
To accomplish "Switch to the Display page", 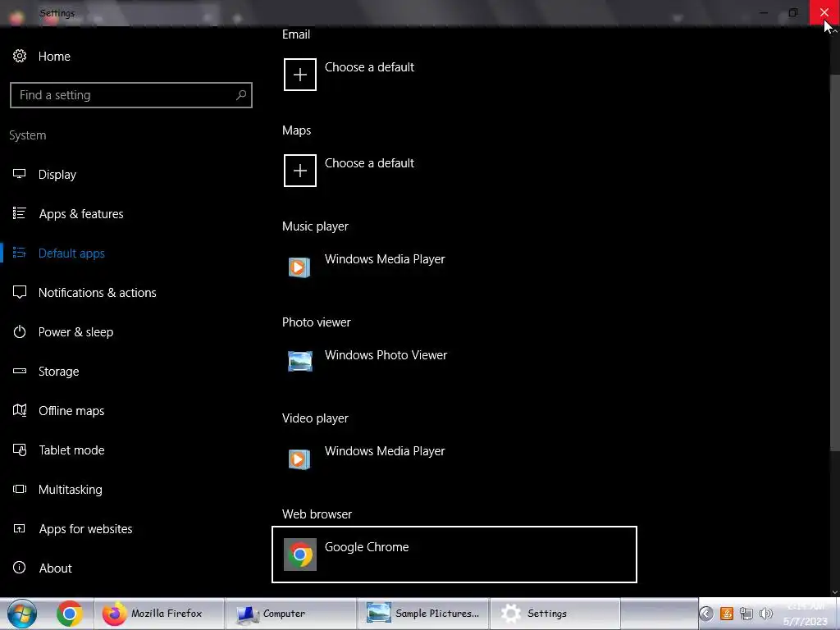I will [x=57, y=175].
